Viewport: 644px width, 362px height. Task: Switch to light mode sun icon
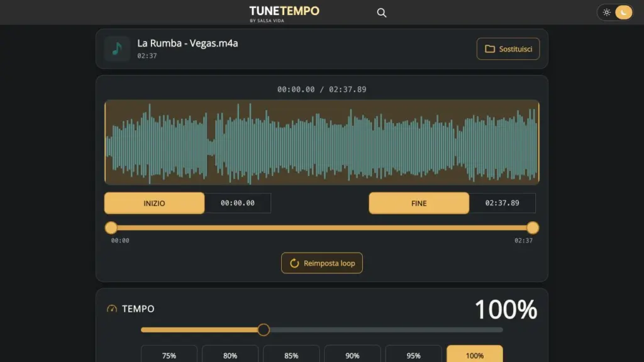(607, 13)
